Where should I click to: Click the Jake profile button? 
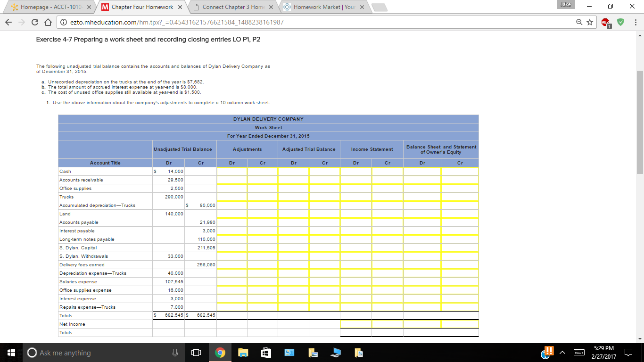566,4
